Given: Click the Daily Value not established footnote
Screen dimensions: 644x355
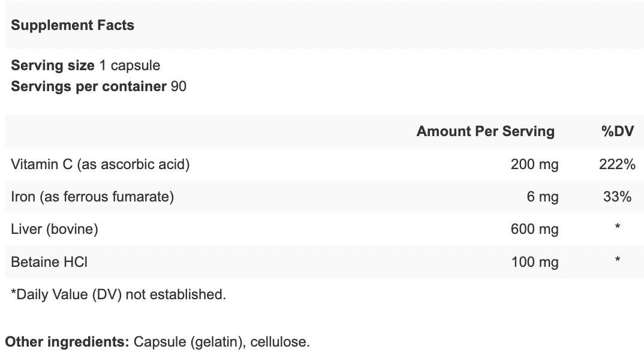Looking at the screenshot, I should pos(118,294).
